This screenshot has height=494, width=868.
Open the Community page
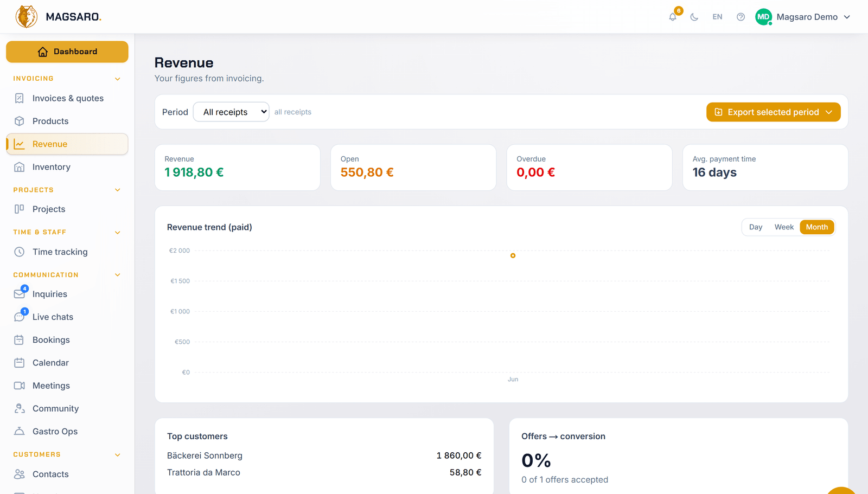tap(67, 408)
